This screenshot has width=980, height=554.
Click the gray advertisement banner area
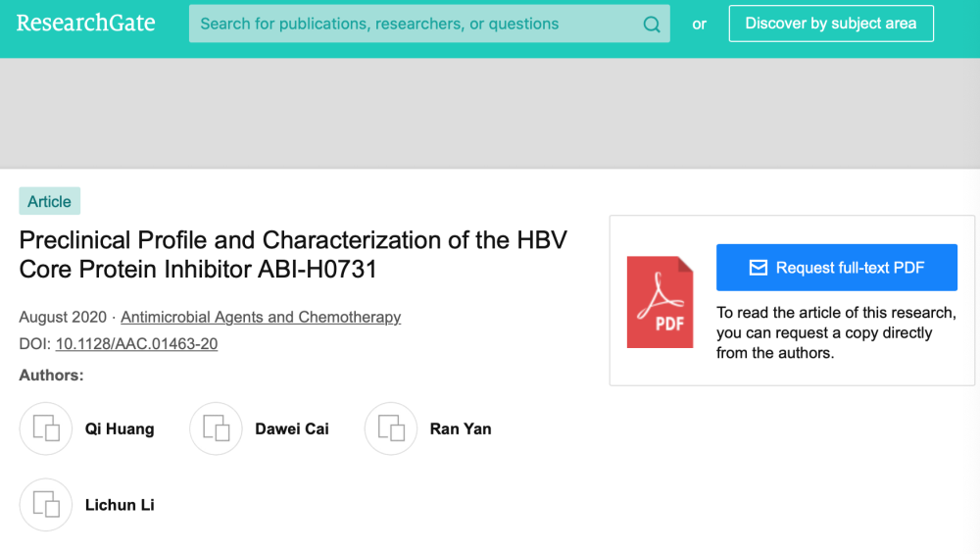click(x=490, y=113)
